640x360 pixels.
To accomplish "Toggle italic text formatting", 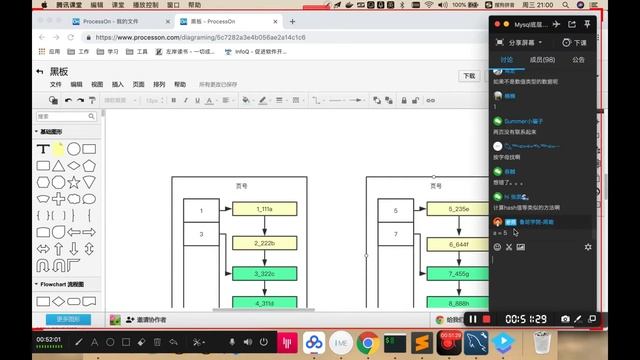I will click(x=186, y=100).
